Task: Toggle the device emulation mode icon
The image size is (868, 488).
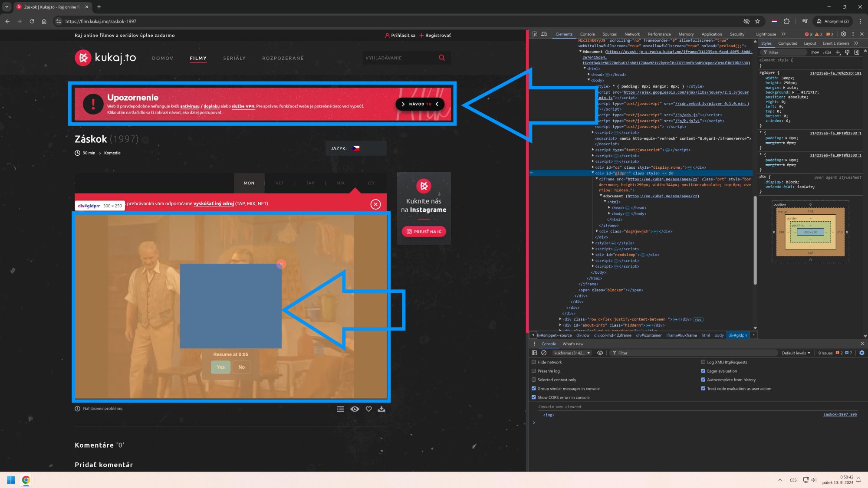Action: 544,34
